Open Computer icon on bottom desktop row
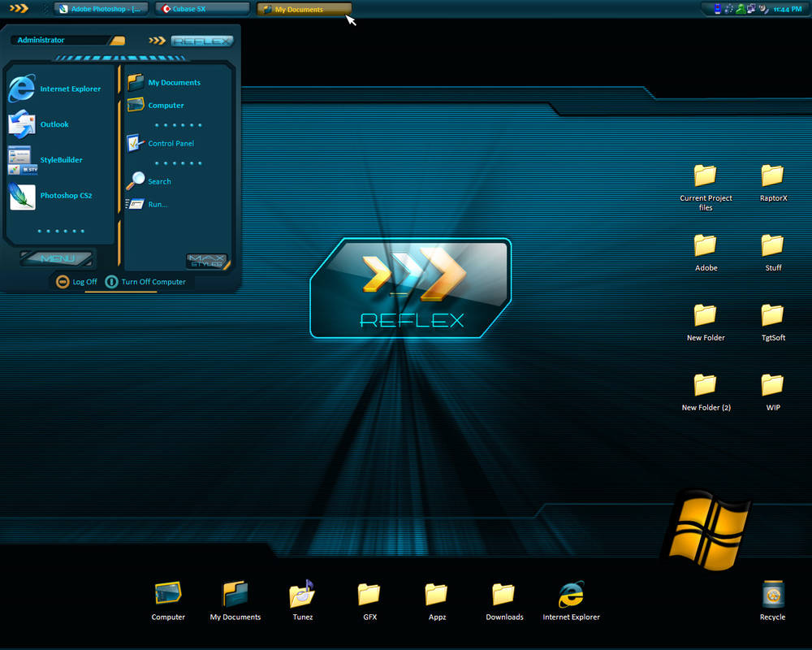Viewport: 812px width, 650px height. point(168,600)
